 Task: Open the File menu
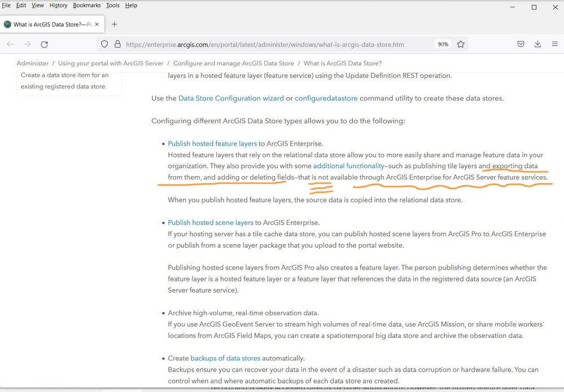click(x=6, y=6)
